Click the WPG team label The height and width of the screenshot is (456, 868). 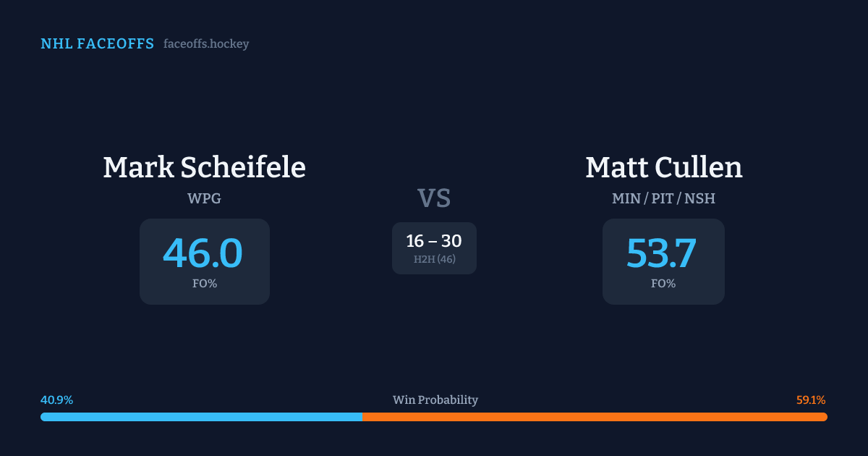tap(204, 198)
